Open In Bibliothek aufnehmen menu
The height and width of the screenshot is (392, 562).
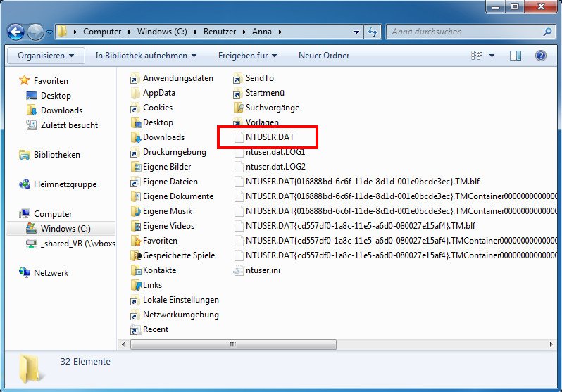pos(146,56)
